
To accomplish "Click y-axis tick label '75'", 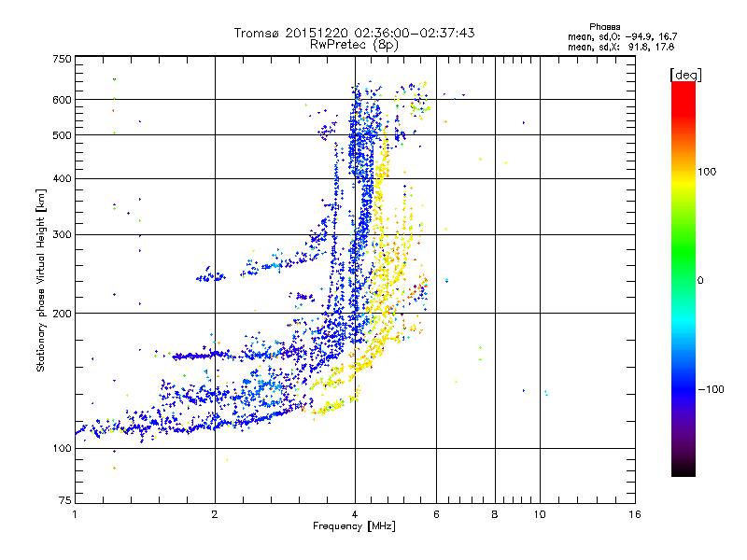I will (x=65, y=500).
